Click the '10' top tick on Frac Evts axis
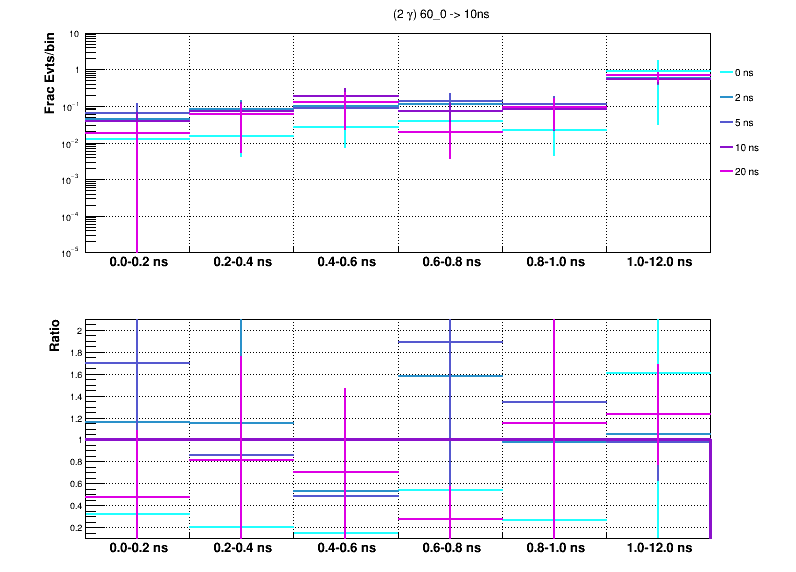 75,34
